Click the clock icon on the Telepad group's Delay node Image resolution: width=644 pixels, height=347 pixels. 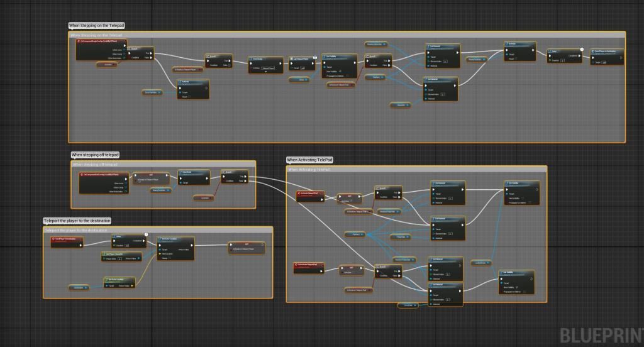(582, 49)
